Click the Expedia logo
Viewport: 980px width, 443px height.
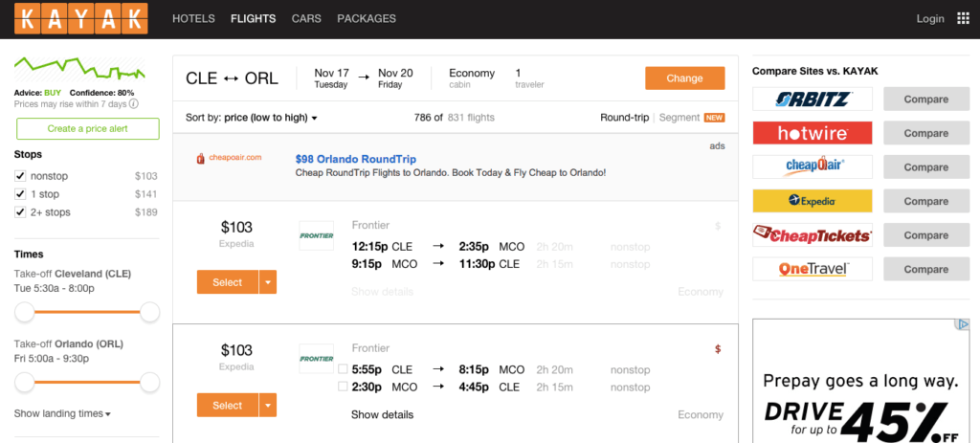pos(813,201)
